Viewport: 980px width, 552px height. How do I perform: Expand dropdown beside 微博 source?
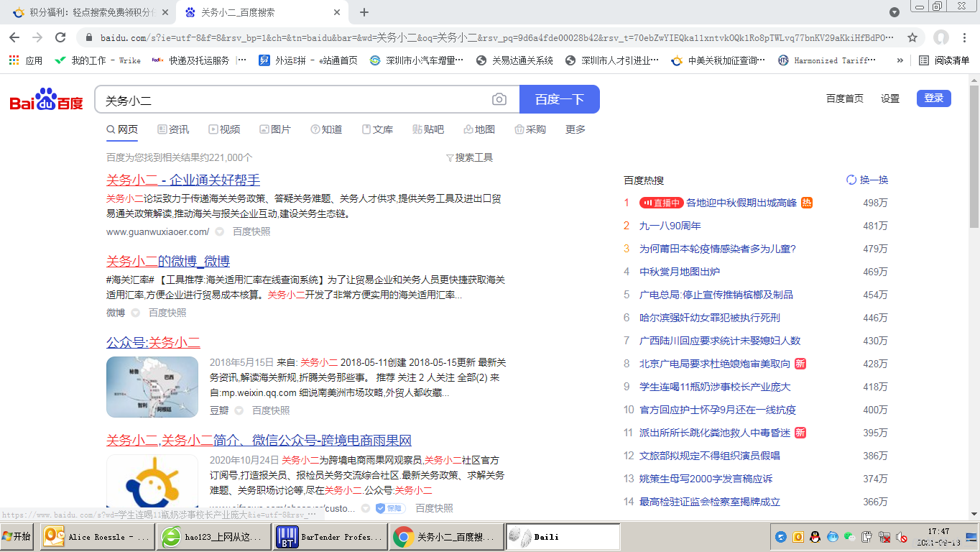point(136,313)
